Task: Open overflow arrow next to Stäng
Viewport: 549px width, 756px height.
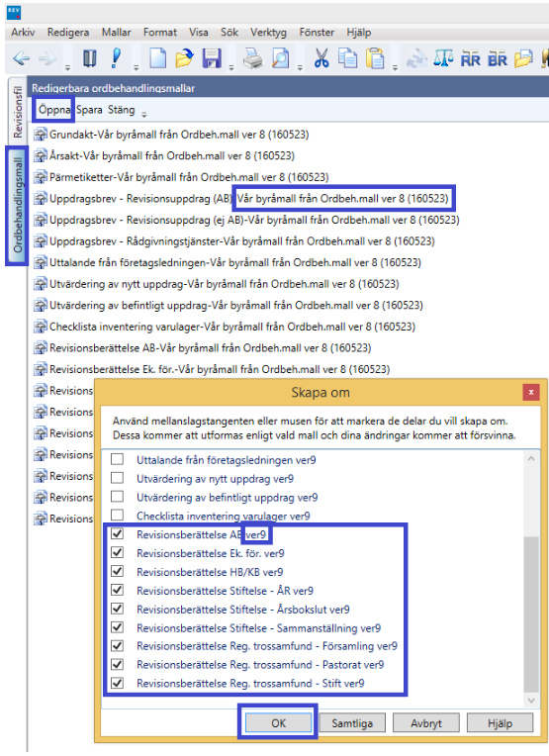Action: (x=144, y=114)
